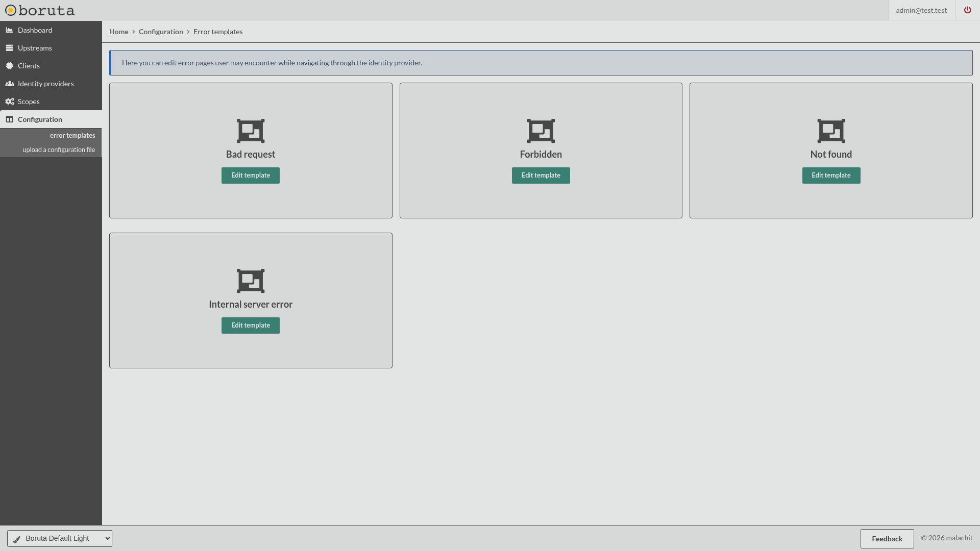Open the Scopes menu item
980x551 pixels.
[51, 102]
